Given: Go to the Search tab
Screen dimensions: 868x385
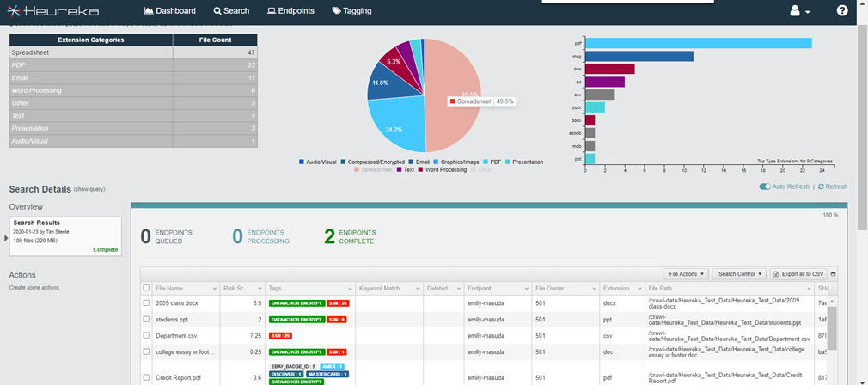Looking at the screenshot, I should coord(231,10).
